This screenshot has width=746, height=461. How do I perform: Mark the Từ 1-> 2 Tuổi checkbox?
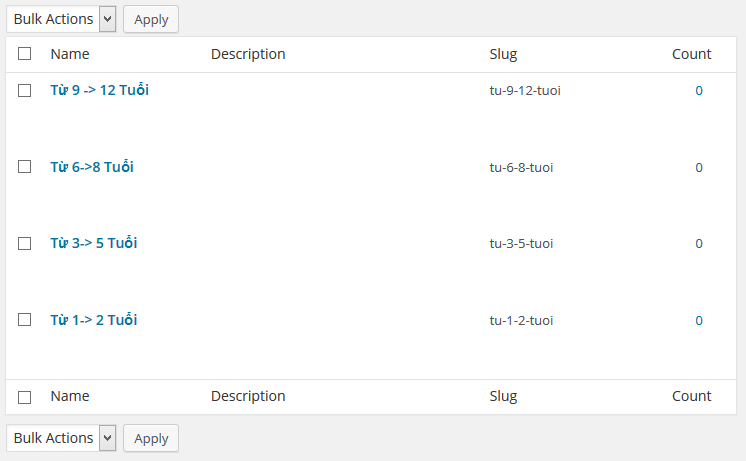(25, 320)
